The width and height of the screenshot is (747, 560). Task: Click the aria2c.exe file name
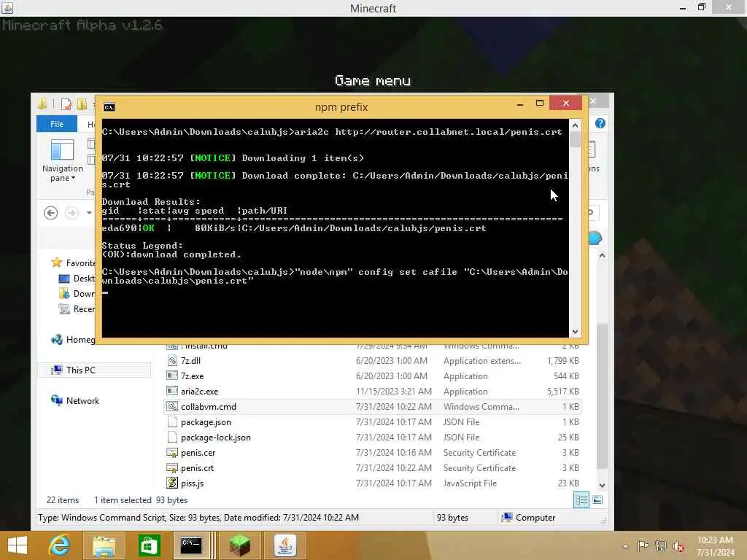pos(200,392)
